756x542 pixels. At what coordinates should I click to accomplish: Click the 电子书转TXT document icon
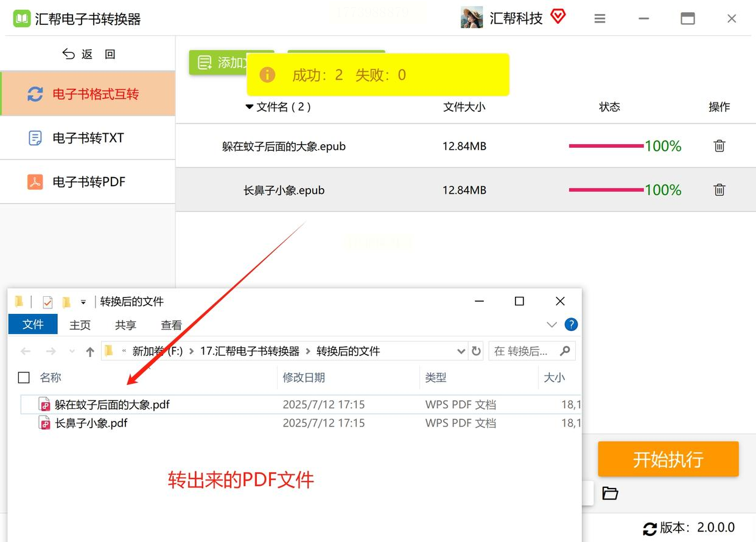(35, 138)
